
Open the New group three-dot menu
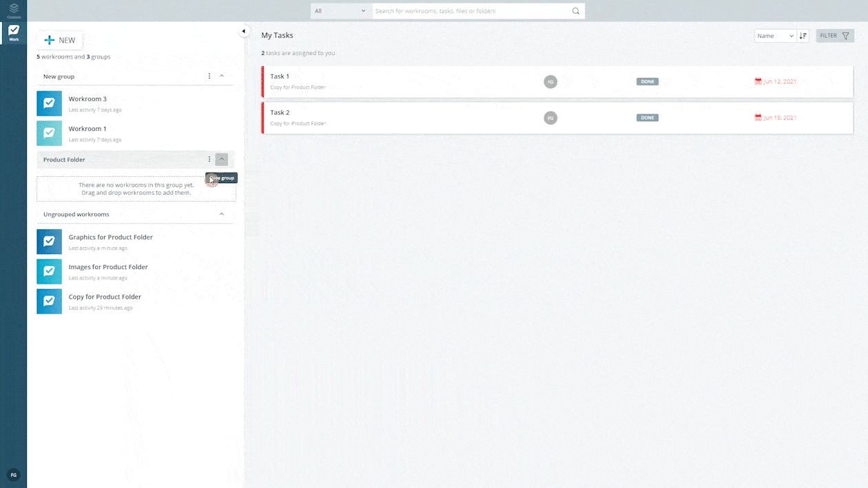point(209,76)
